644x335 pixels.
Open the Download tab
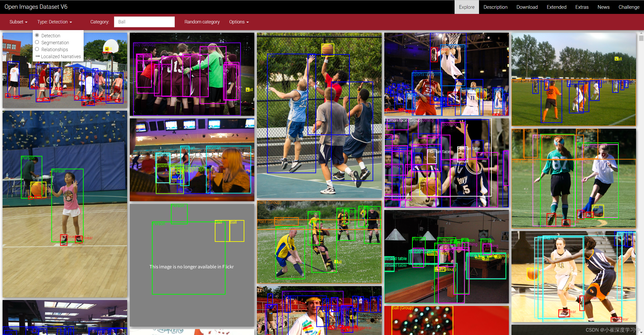(x=527, y=7)
